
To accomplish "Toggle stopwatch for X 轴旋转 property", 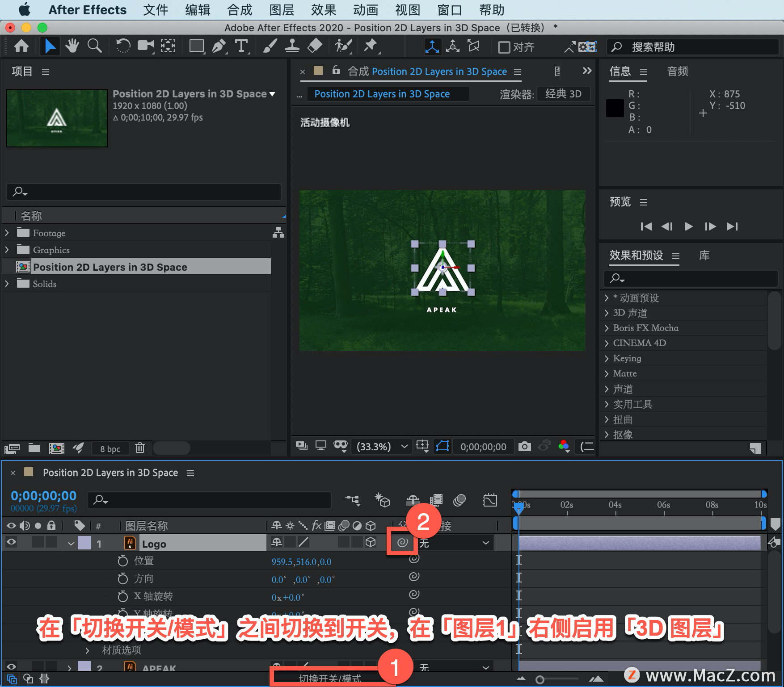I will (122, 596).
